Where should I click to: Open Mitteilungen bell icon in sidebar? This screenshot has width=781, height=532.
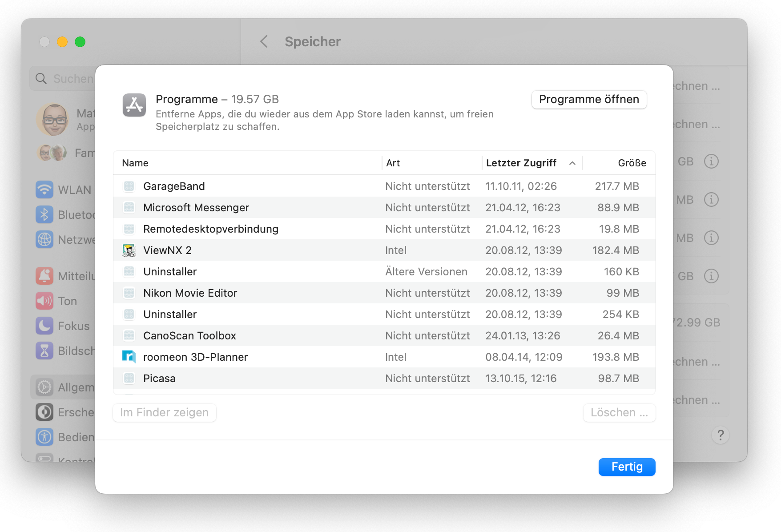44,276
